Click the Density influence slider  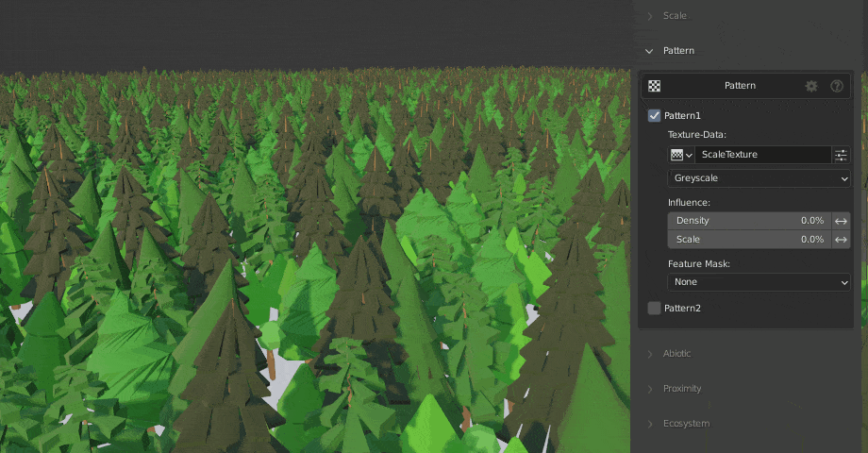749,221
